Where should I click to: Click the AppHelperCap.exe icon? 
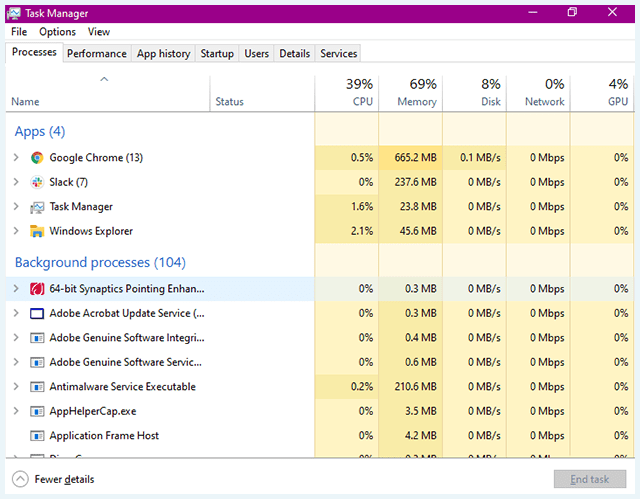37,411
